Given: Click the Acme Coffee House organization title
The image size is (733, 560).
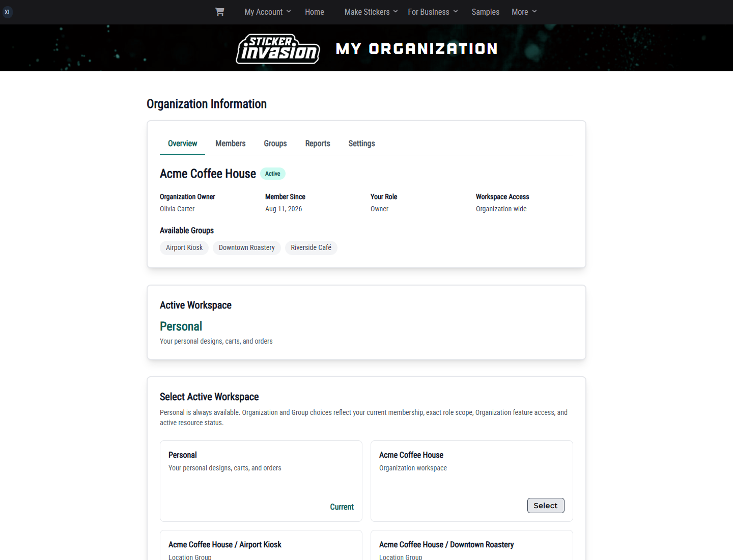Looking at the screenshot, I should tap(208, 174).
